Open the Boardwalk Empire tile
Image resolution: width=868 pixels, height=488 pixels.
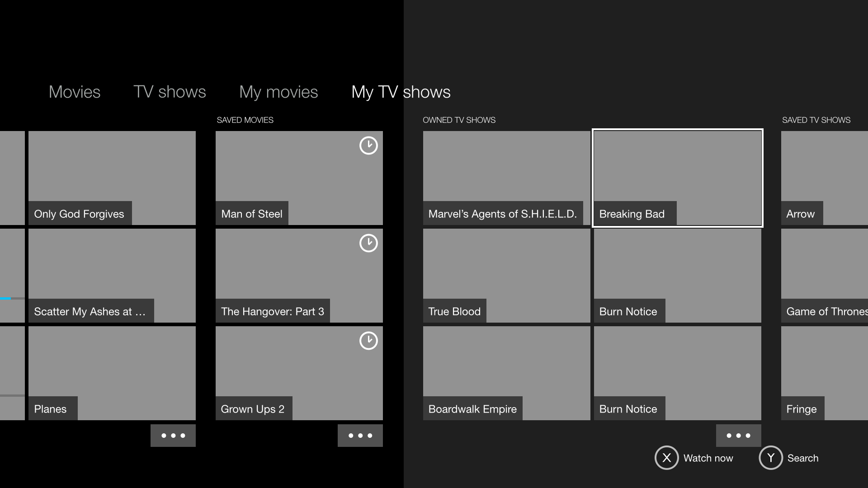click(x=507, y=373)
